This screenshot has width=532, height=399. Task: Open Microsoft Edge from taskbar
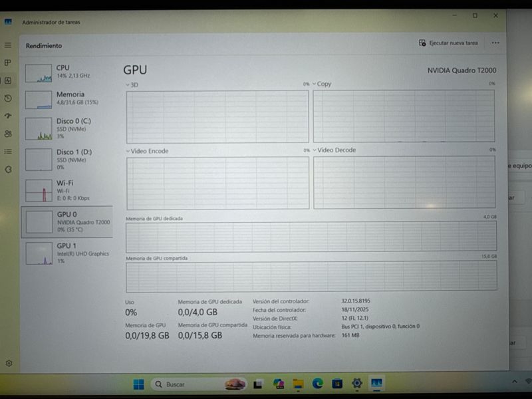(318, 384)
